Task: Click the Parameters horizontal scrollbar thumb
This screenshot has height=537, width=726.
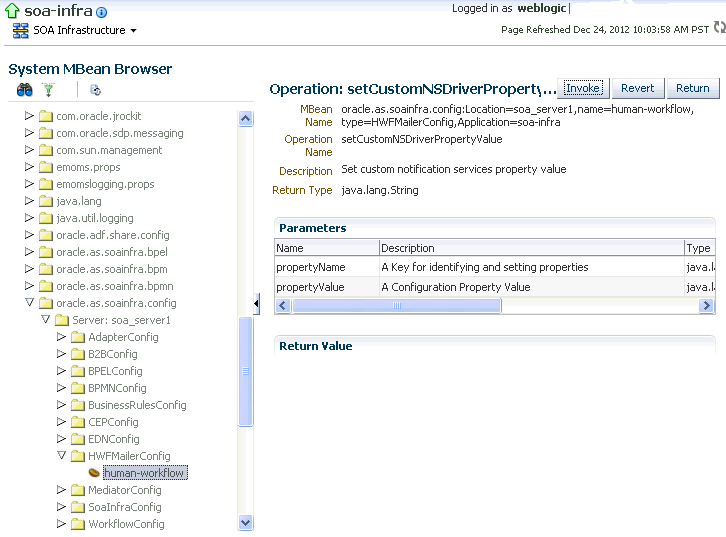Action: 397,306
